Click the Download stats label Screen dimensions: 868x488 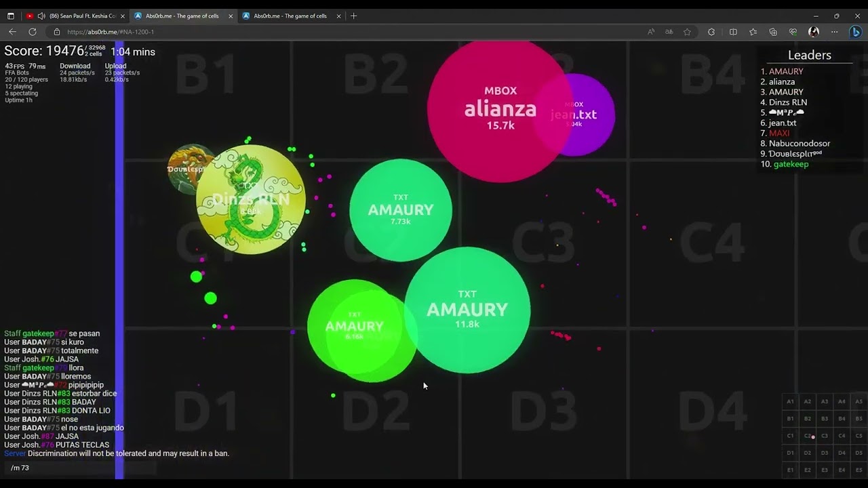tap(75, 66)
